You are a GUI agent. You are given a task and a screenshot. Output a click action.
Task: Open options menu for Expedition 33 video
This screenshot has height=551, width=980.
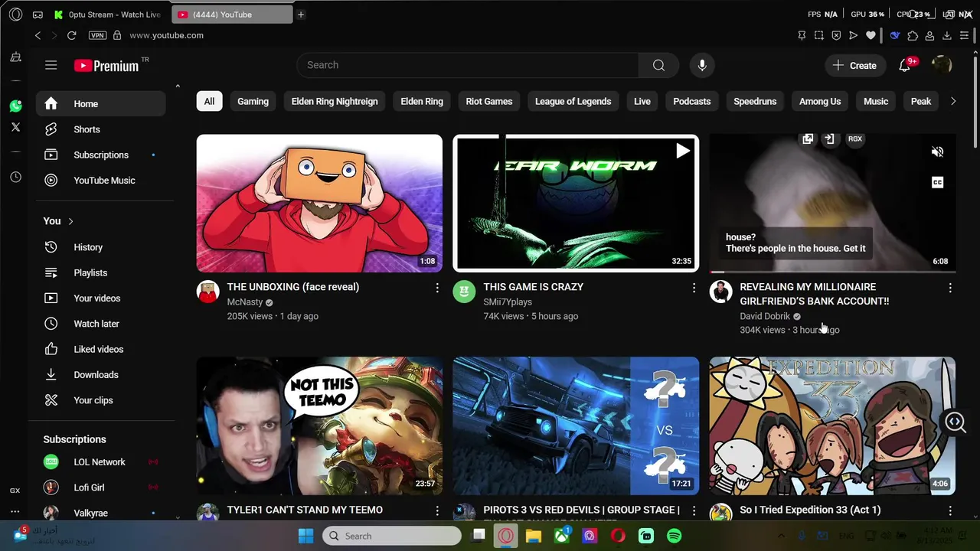click(950, 510)
